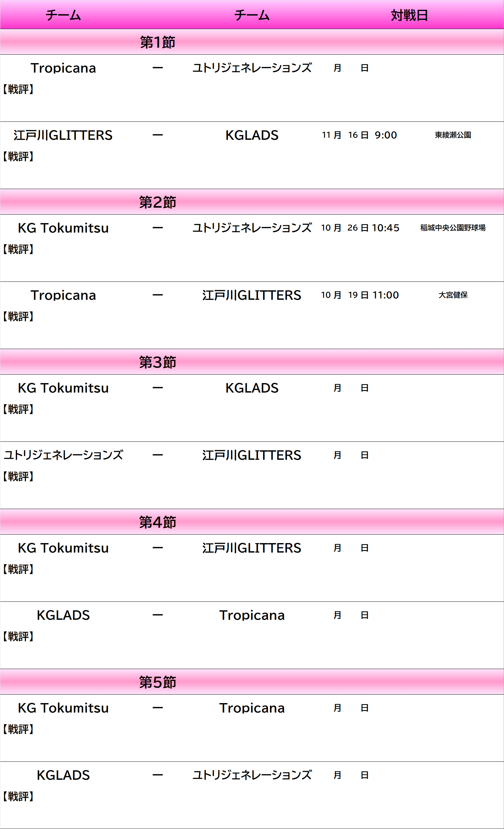Click the 大宮健保 venue name
Viewport: 504px width, 829px height.
tap(453, 295)
